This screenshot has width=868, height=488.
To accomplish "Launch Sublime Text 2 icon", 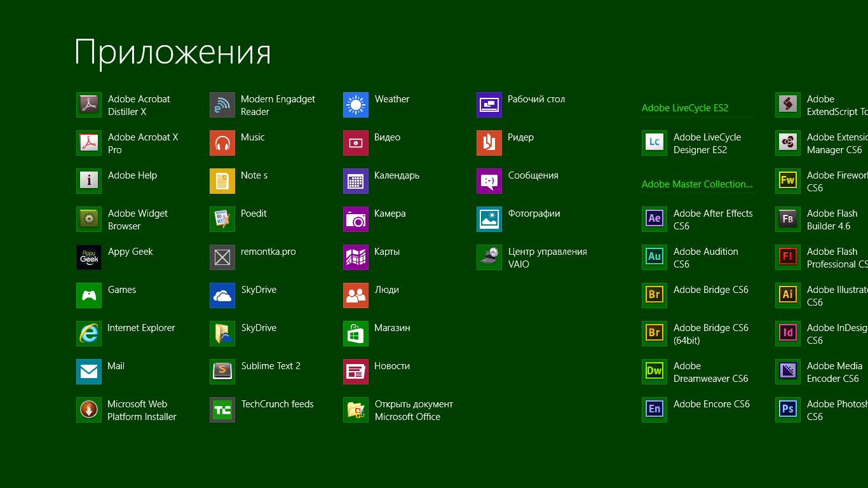I will coord(222,372).
